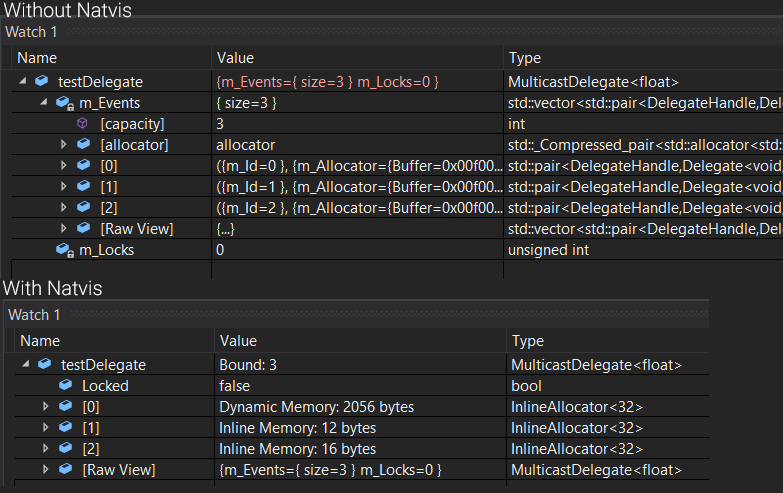
Task: Click the Type column header in top watch
Action: (x=525, y=58)
